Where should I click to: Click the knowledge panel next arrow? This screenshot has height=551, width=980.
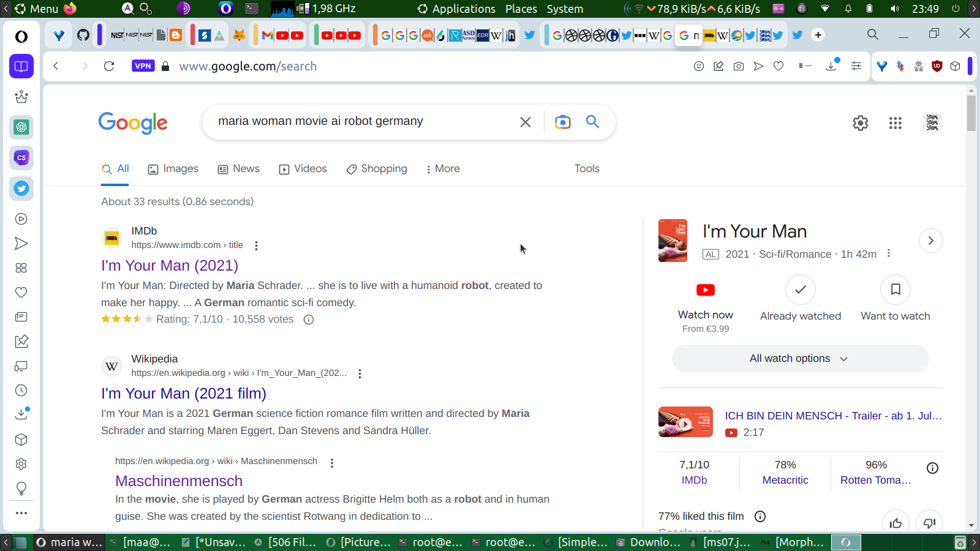tap(931, 241)
